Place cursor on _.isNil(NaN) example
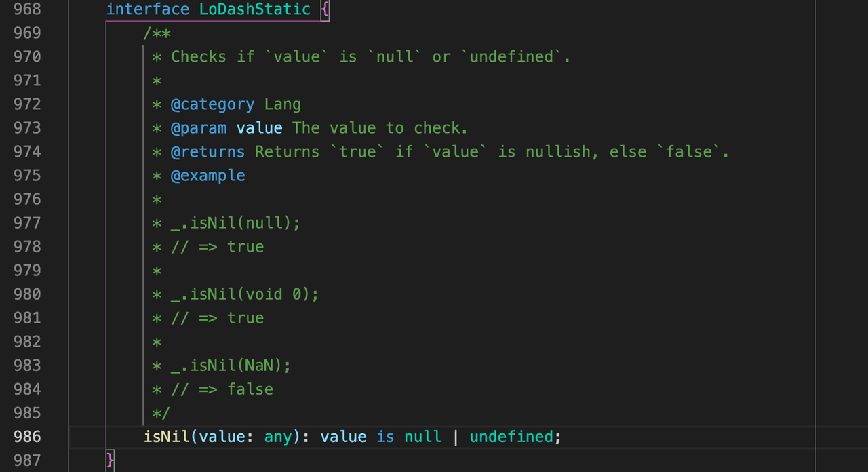This screenshot has width=868, height=472. pyautogui.click(x=231, y=366)
